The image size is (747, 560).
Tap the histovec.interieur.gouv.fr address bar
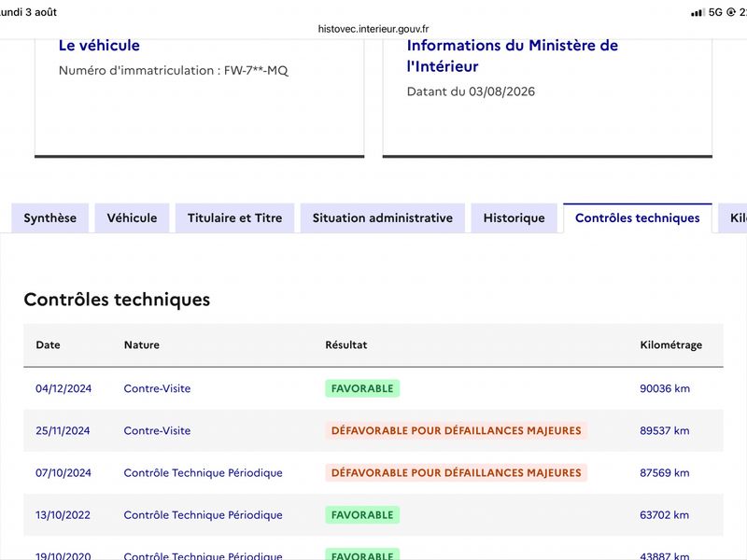click(x=373, y=29)
